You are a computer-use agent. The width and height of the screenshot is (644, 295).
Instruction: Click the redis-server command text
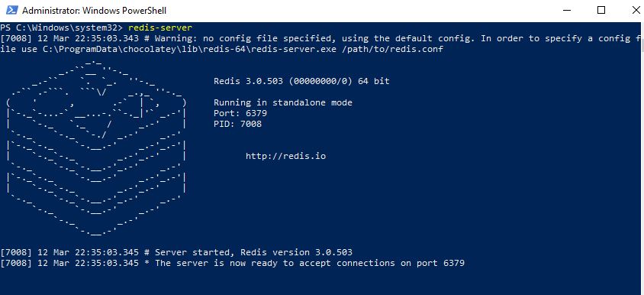[160, 28]
